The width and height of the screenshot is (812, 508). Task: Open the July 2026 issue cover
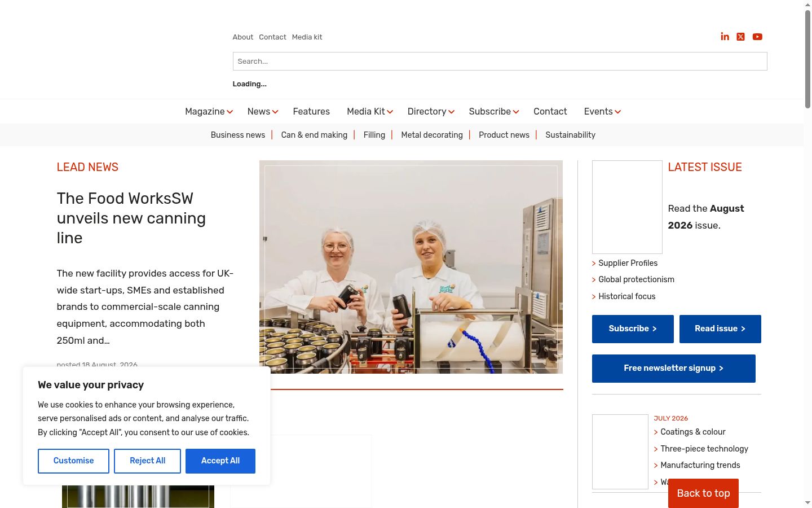[620, 452]
